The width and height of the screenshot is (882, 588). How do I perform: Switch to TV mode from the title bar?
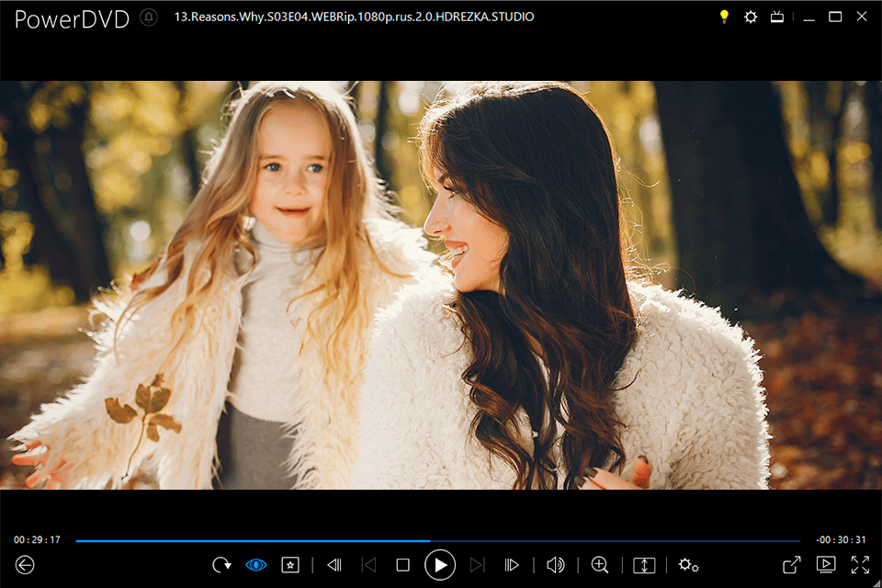[776, 17]
